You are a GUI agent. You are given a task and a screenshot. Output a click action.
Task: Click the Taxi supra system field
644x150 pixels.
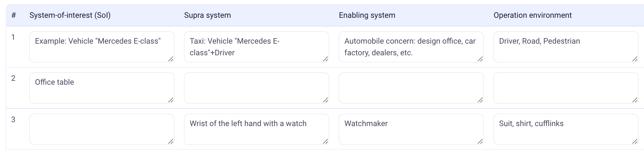[x=256, y=47]
